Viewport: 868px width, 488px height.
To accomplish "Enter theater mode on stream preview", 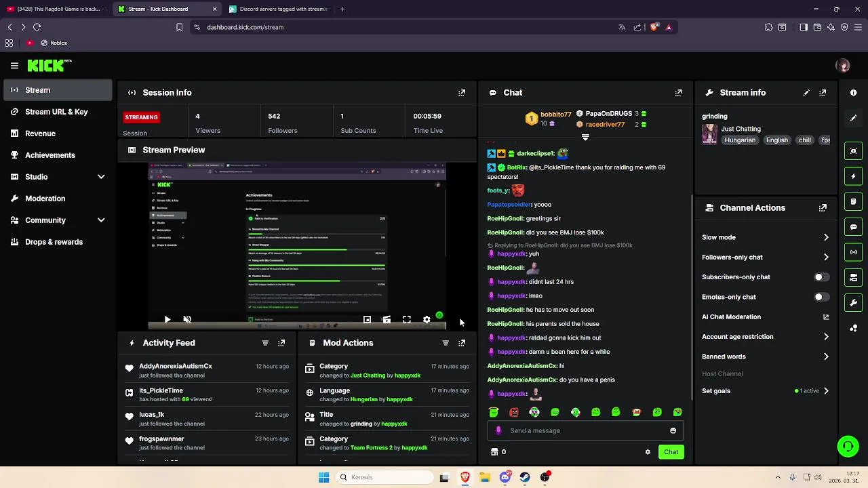I will point(387,319).
